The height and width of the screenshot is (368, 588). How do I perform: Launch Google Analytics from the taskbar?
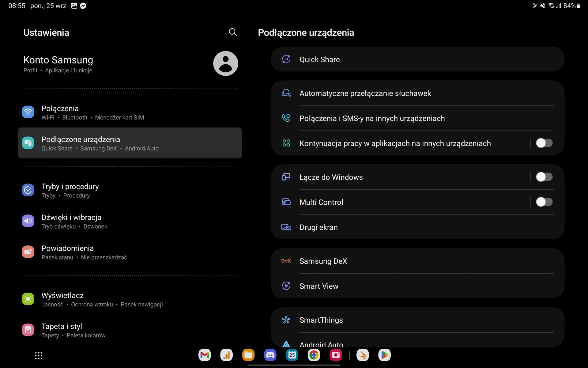[226, 355]
